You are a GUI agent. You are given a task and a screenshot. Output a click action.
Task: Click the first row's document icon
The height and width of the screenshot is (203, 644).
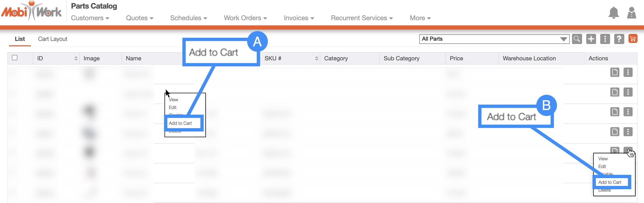pyautogui.click(x=615, y=72)
